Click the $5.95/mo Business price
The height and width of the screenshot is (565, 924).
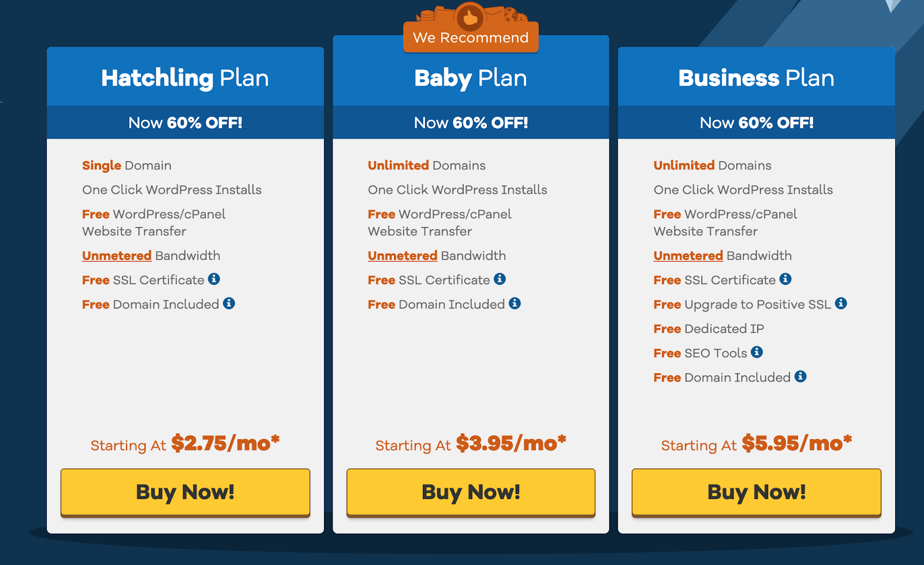point(797,443)
